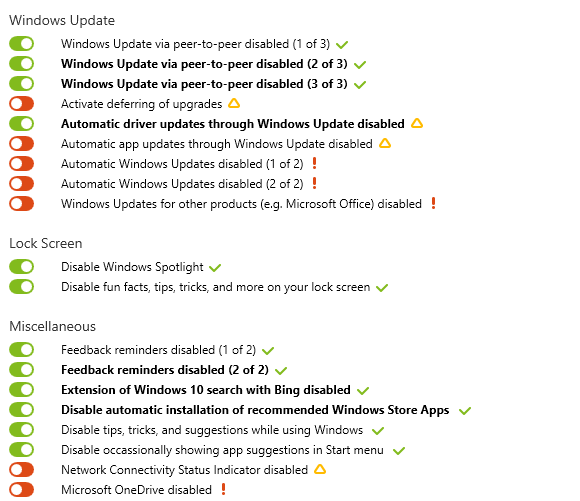The width and height of the screenshot is (580, 501).
Task: Click the Disable fun facts, tips, tricks lock screen label
Action: tap(216, 287)
